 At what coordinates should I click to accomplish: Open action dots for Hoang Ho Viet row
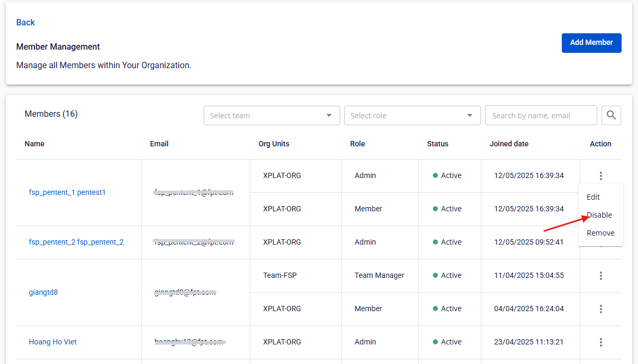coord(600,342)
